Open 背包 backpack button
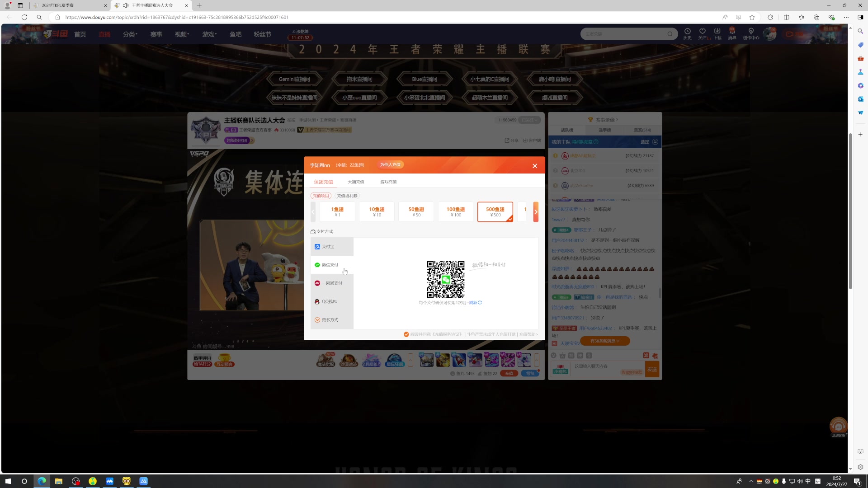Image resolution: width=868 pixels, height=488 pixels. (530, 374)
